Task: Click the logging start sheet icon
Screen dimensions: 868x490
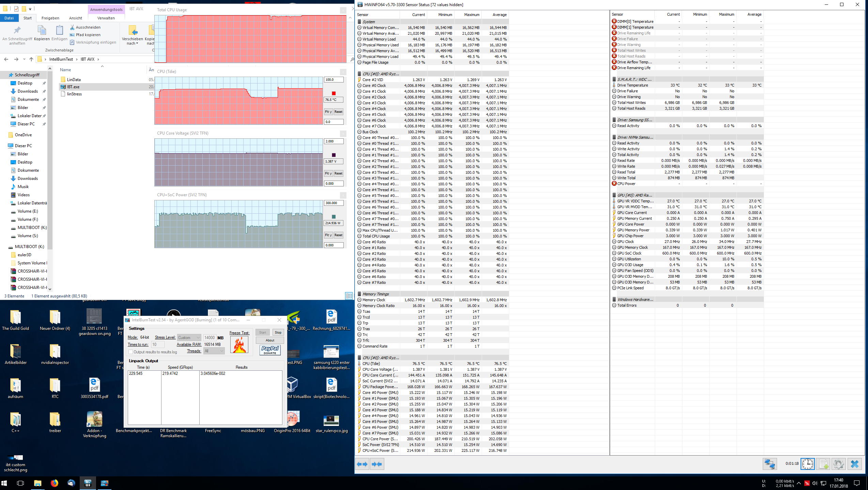Action: [823, 464]
